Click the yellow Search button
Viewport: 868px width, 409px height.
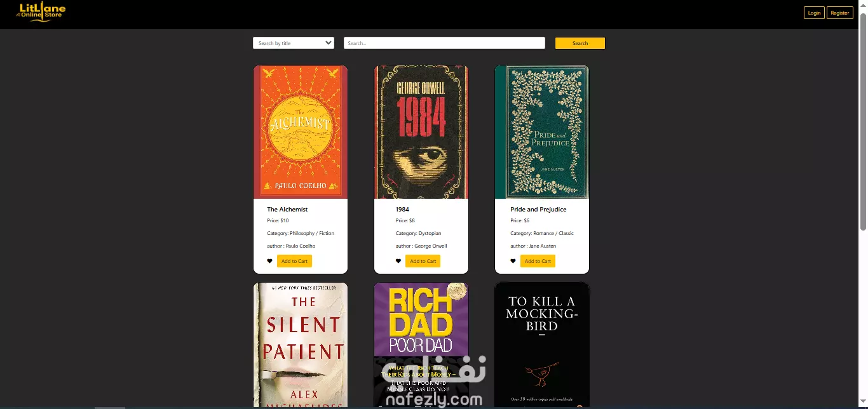580,43
